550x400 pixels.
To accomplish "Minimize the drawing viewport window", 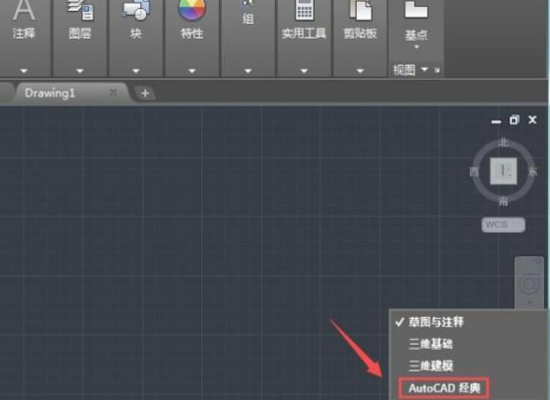I will click(496, 121).
